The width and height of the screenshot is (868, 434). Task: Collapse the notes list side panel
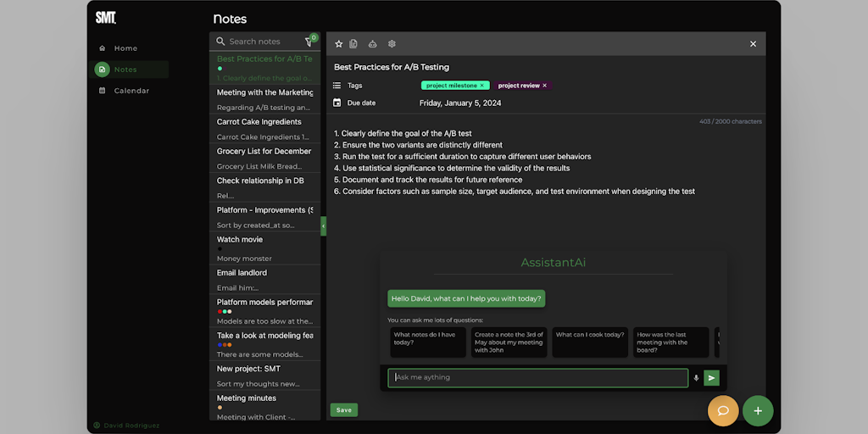[x=323, y=226]
